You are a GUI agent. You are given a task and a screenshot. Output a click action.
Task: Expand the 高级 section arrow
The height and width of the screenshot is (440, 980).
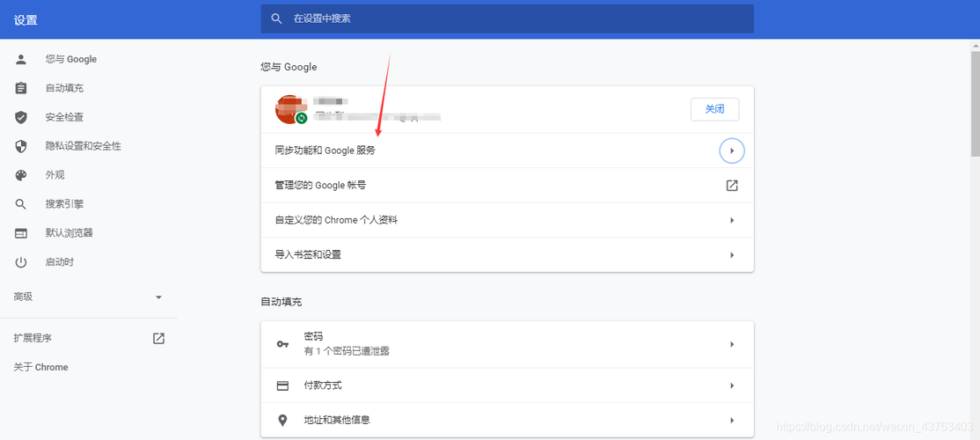click(x=158, y=297)
